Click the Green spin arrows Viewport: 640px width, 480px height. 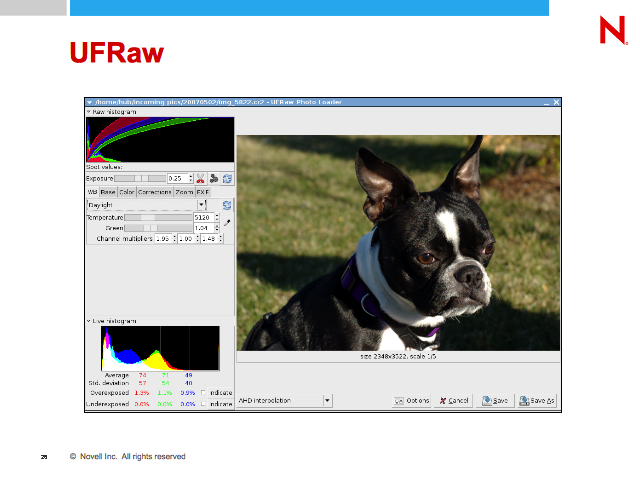click(217, 228)
